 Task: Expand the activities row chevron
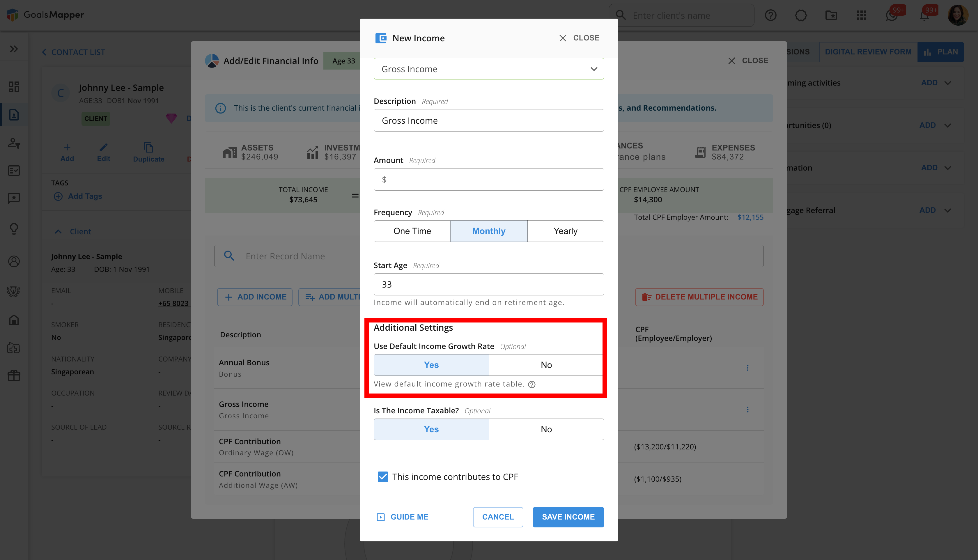point(948,83)
